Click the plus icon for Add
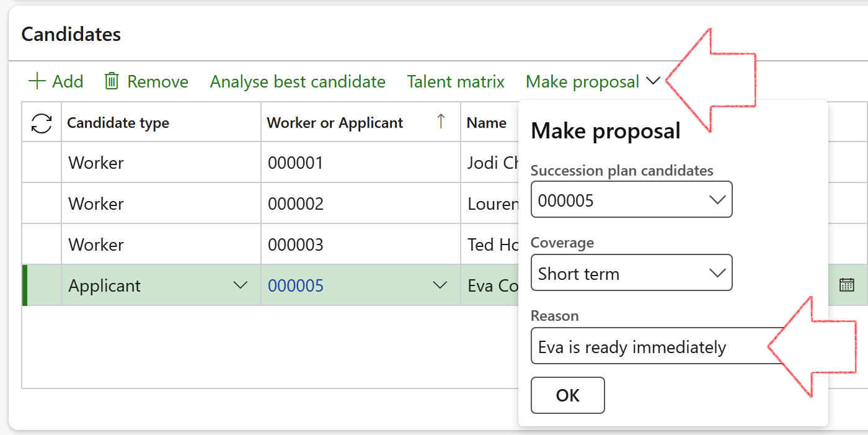Screen dimensions: 868x435 tap(37, 81)
